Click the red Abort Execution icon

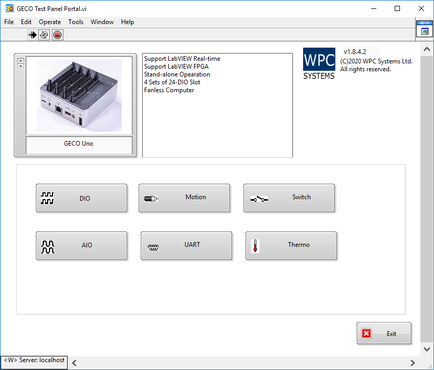[57, 35]
